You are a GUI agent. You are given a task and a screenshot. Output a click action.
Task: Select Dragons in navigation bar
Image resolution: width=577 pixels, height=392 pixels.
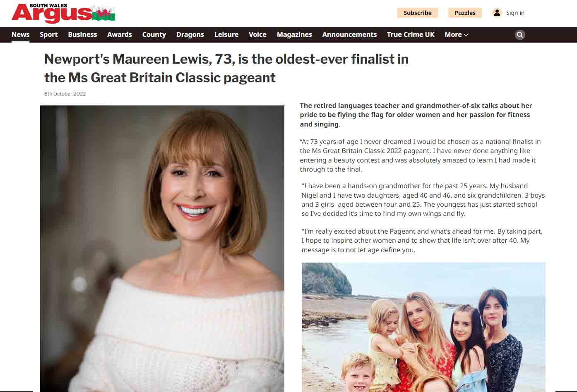(x=190, y=35)
